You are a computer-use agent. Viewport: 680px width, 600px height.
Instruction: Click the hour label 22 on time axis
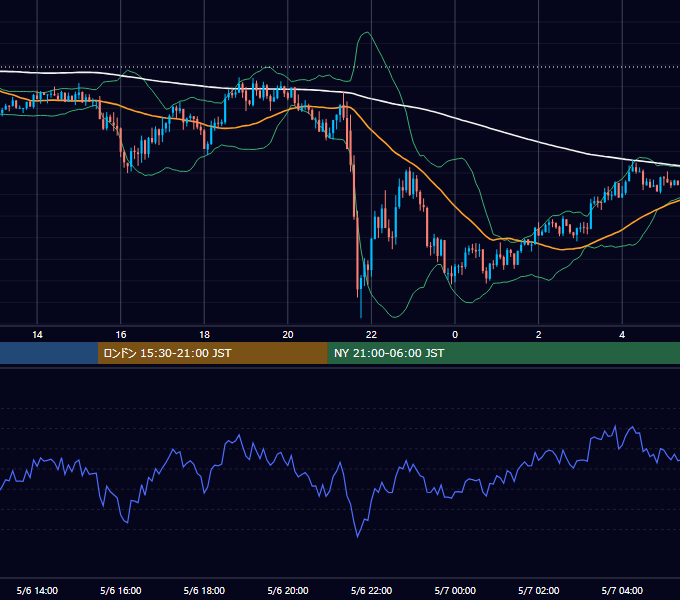(x=371, y=335)
